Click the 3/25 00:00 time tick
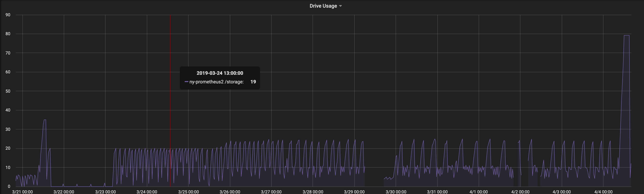This screenshot has width=644, height=194. pyautogui.click(x=189, y=192)
